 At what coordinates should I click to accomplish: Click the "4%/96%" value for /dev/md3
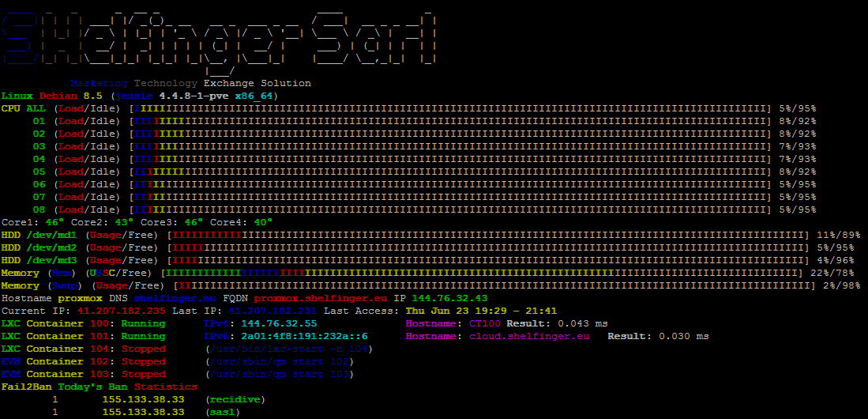pos(836,260)
